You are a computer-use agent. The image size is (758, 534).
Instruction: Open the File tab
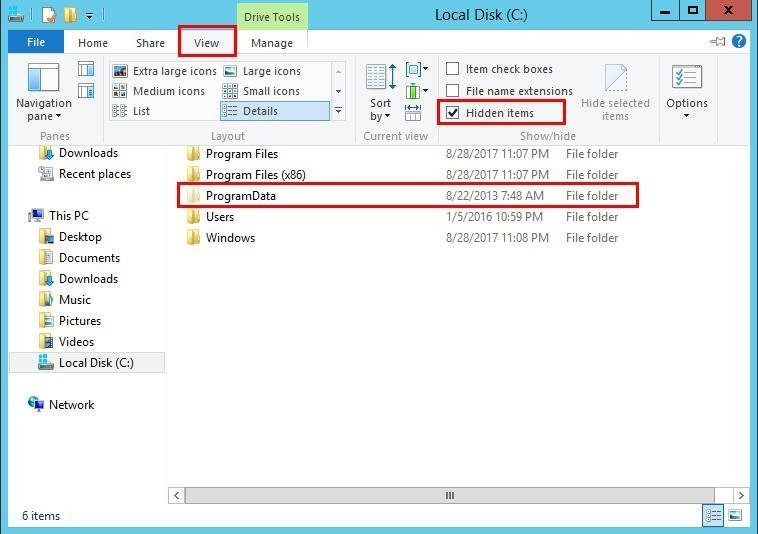point(36,42)
